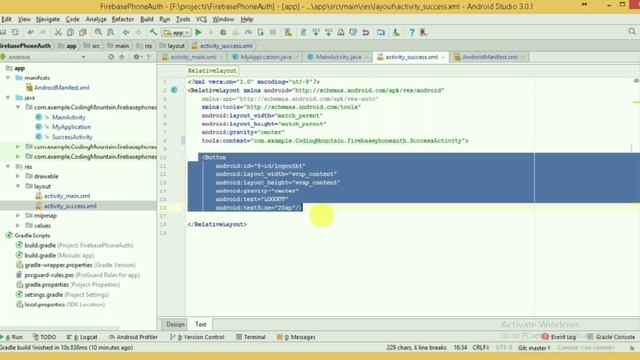Open the Android Profiler tool window
Screen dimensions: 640x360
point(133,337)
